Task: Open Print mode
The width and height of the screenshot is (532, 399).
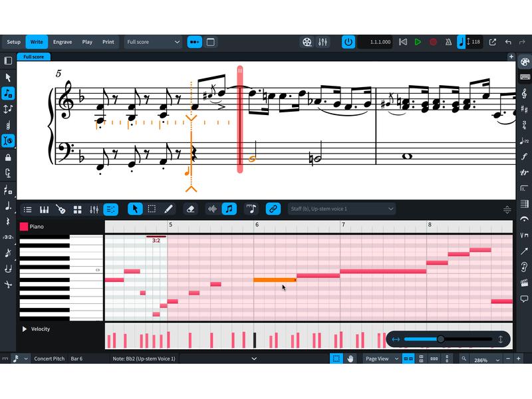Action: click(108, 42)
